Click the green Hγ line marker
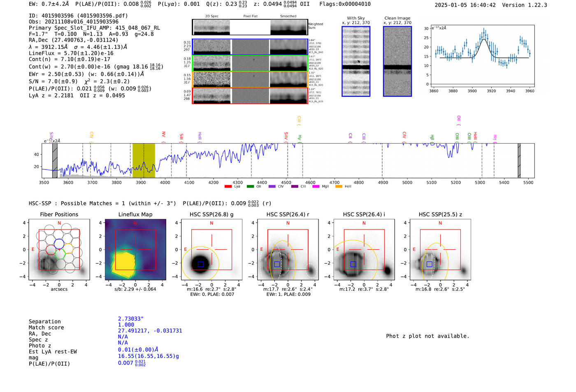Screen dimensions: 576x392 click(x=300, y=139)
